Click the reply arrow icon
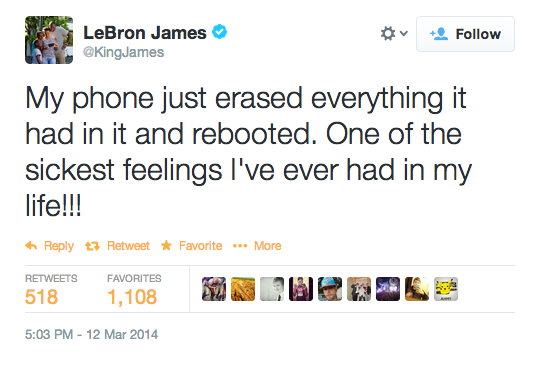 click(31, 246)
